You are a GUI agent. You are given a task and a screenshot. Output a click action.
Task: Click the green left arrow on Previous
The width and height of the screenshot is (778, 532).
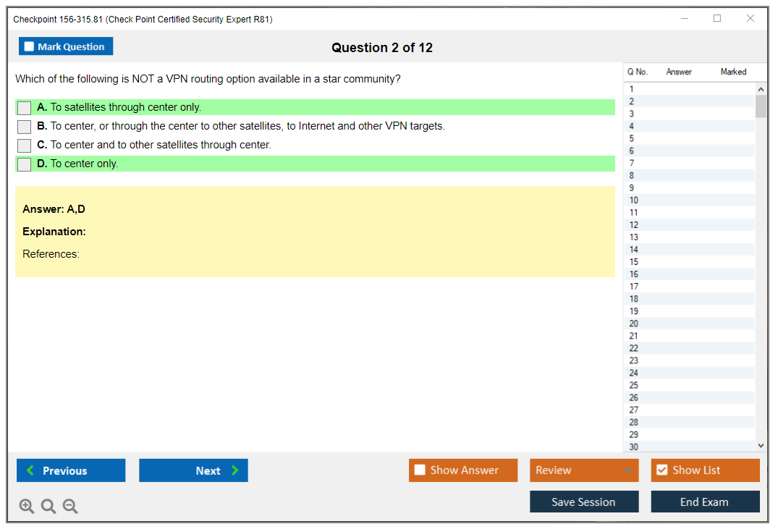click(30, 470)
